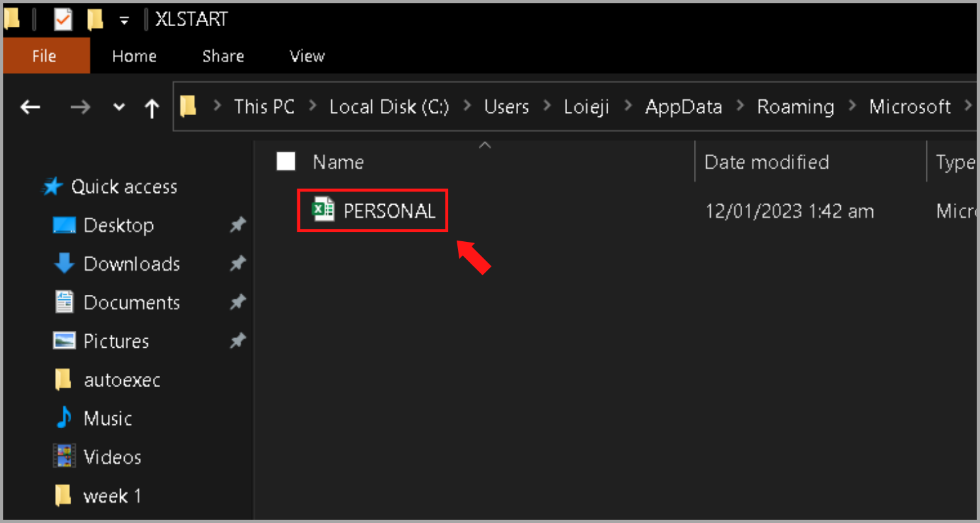
Task: Tick the selection checkbox beside Name
Action: [286, 161]
